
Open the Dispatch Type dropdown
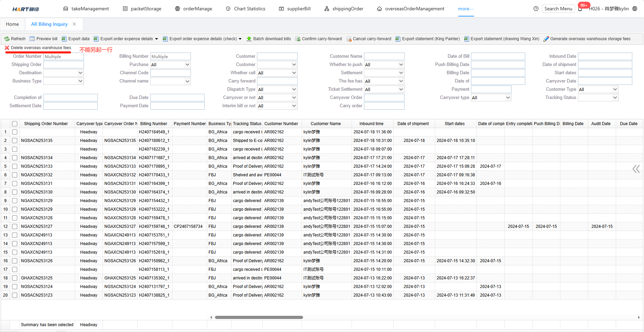pyautogui.click(x=277, y=89)
